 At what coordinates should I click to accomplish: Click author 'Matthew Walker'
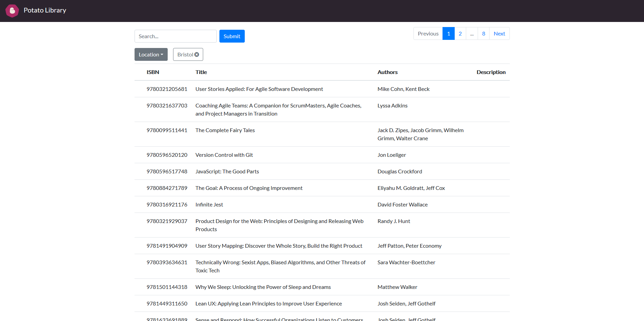click(x=397, y=287)
